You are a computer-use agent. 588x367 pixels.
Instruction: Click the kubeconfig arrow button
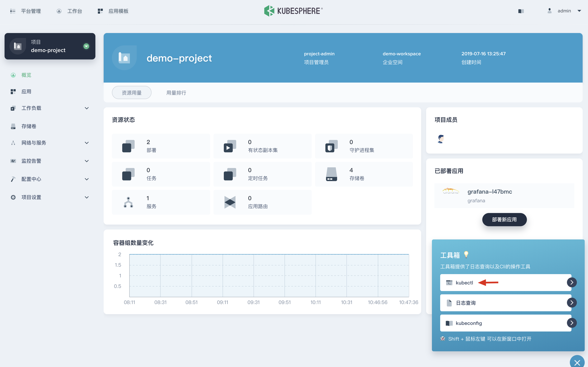[571, 323]
